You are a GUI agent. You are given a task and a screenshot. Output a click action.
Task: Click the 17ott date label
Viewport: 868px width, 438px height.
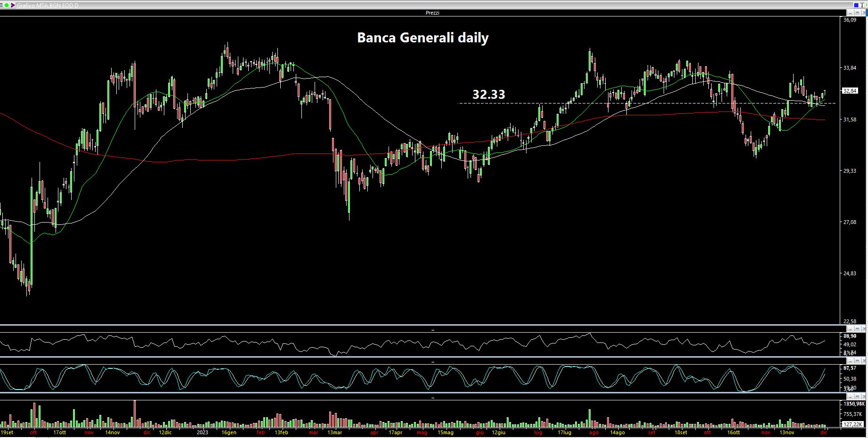pyautogui.click(x=60, y=432)
